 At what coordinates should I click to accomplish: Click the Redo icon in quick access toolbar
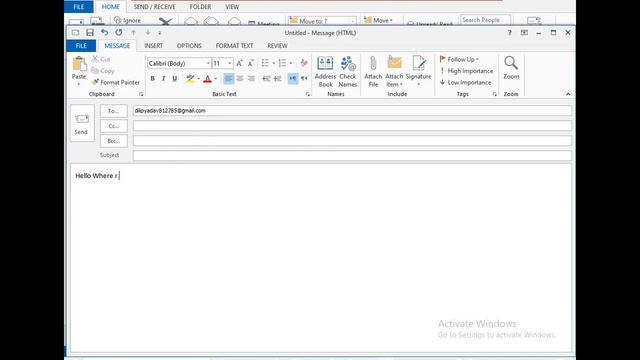[119, 32]
